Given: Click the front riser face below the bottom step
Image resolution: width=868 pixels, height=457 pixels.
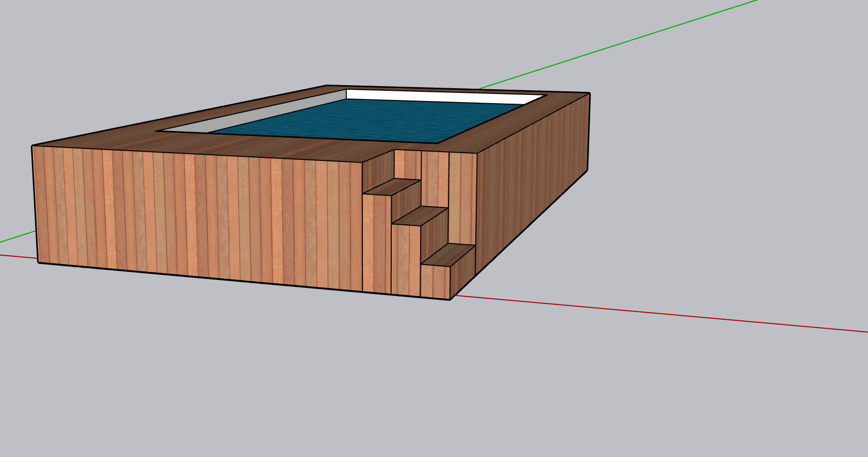Looking at the screenshot, I should pos(436,282).
